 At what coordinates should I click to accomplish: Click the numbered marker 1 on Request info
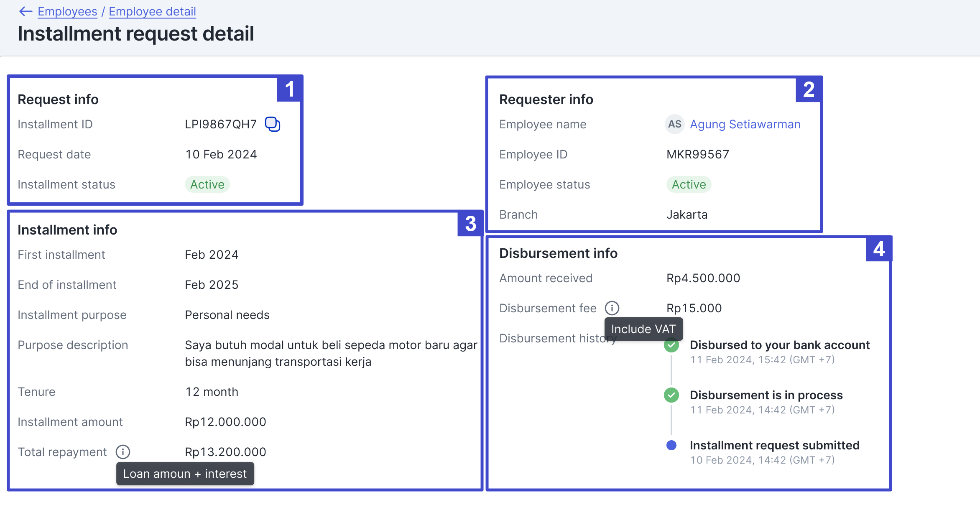point(290,89)
